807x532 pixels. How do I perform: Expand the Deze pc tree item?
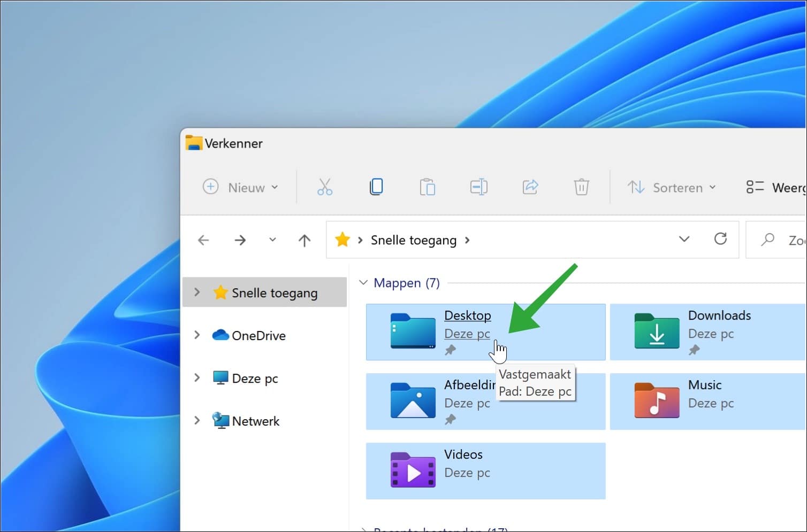tap(197, 377)
